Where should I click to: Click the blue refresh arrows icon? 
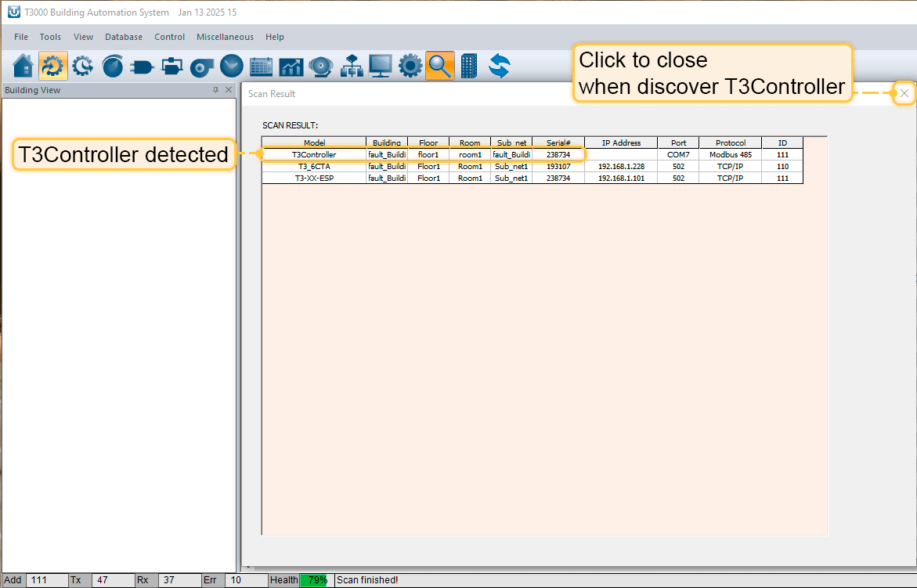[x=499, y=67]
